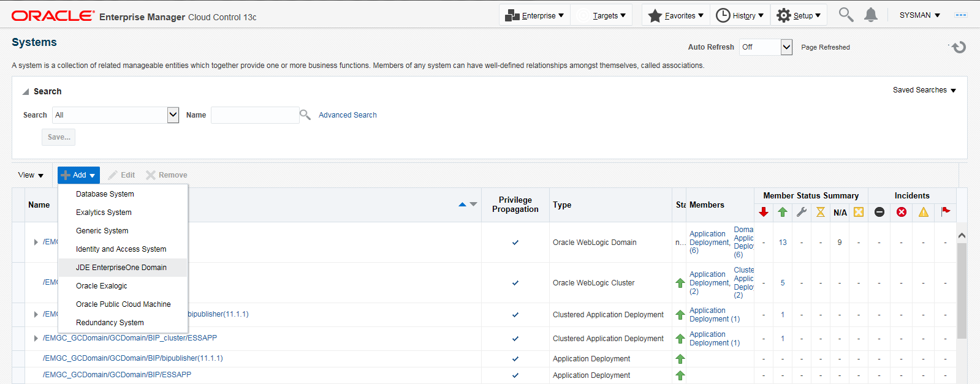This screenshot has width=980, height=384.
Task: Click the red critical incidents column icon
Action: click(x=901, y=212)
